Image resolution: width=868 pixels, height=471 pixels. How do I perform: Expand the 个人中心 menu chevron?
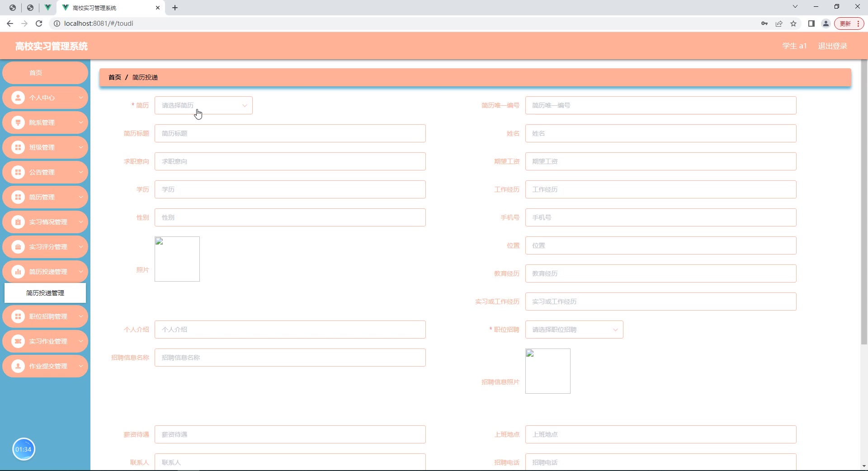[x=81, y=98]
